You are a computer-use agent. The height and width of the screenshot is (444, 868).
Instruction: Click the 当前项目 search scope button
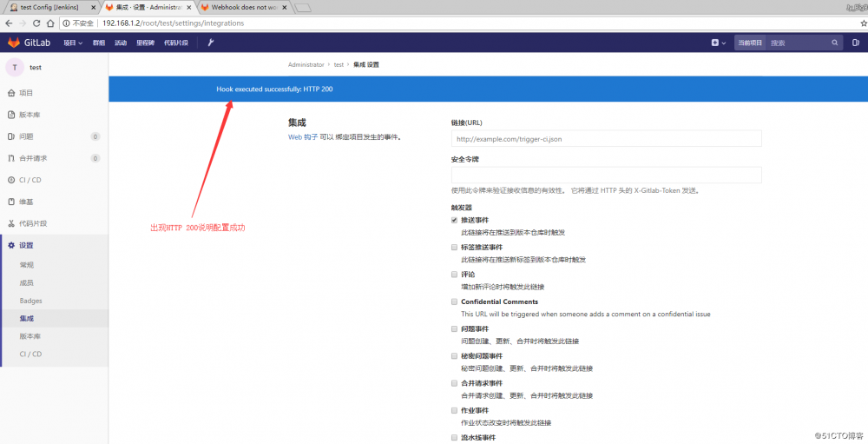[x=750, y=43]
